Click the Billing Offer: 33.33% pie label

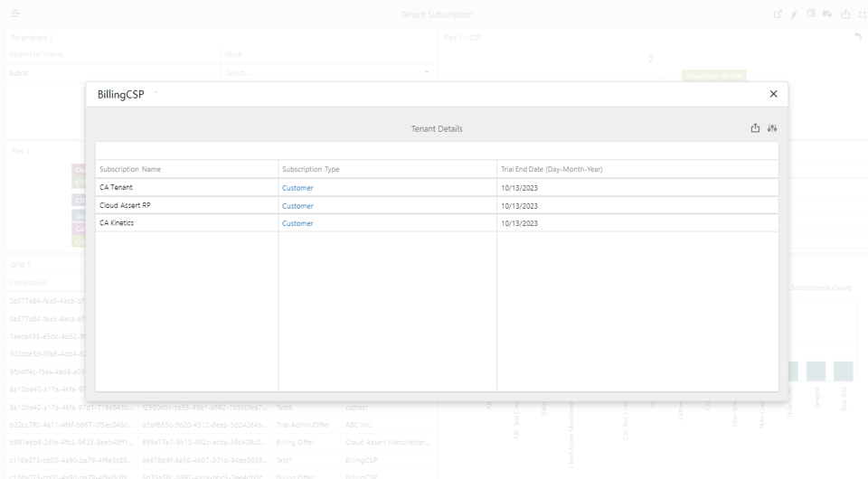[x=713, y=76]
